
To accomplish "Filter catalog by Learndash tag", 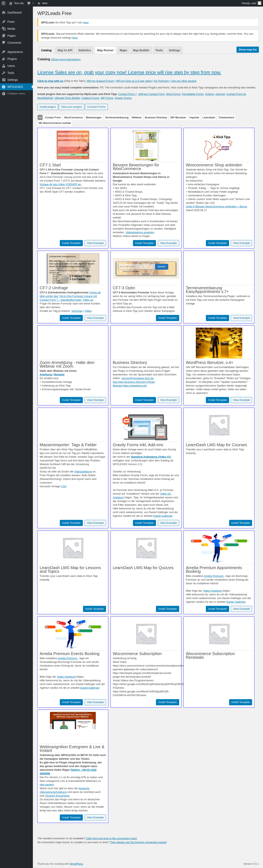I will [209, 118].
